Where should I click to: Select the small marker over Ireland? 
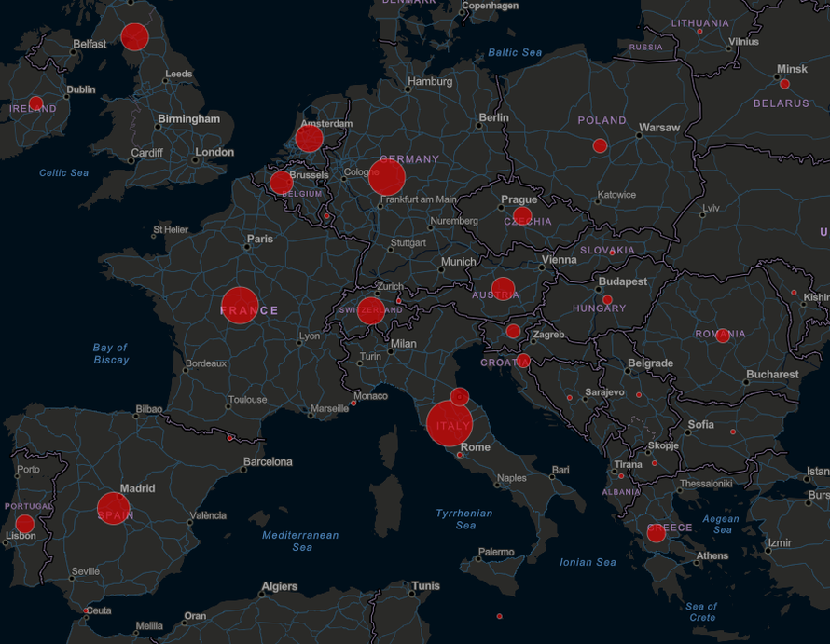[x=35, y=103]
